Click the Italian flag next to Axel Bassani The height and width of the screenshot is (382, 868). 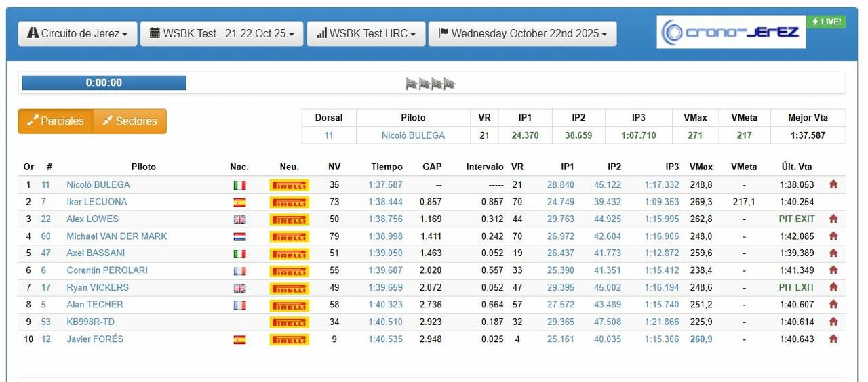point(239,253)
